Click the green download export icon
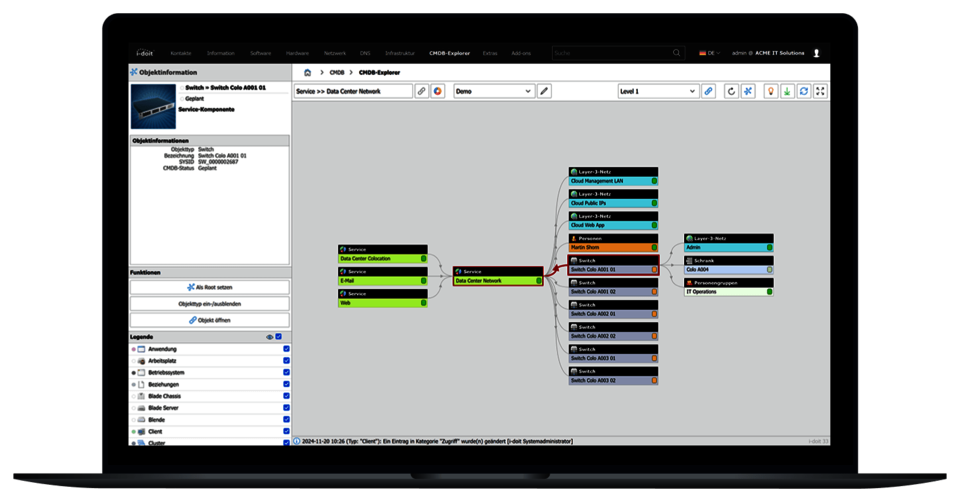The width and height of the screenshot is (960, 502). (787, 91)
